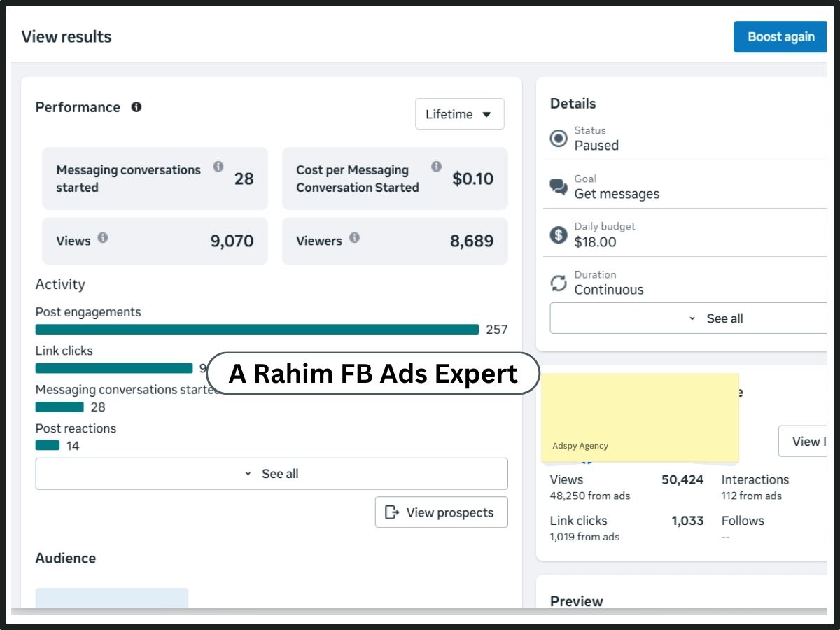
Task: Click the Status paused icon
Action: click(559, 139)
